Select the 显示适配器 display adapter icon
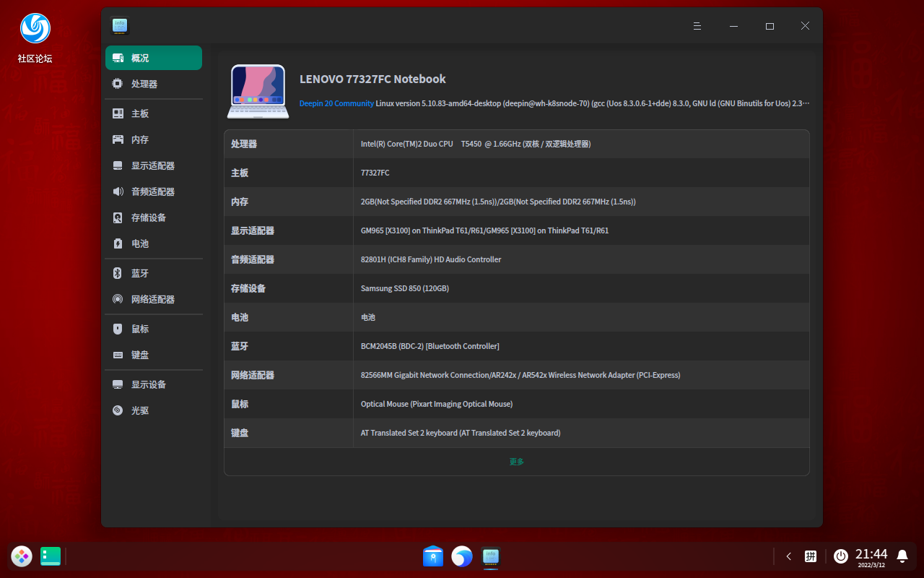 pyautogui.click(x=117, y=165)
